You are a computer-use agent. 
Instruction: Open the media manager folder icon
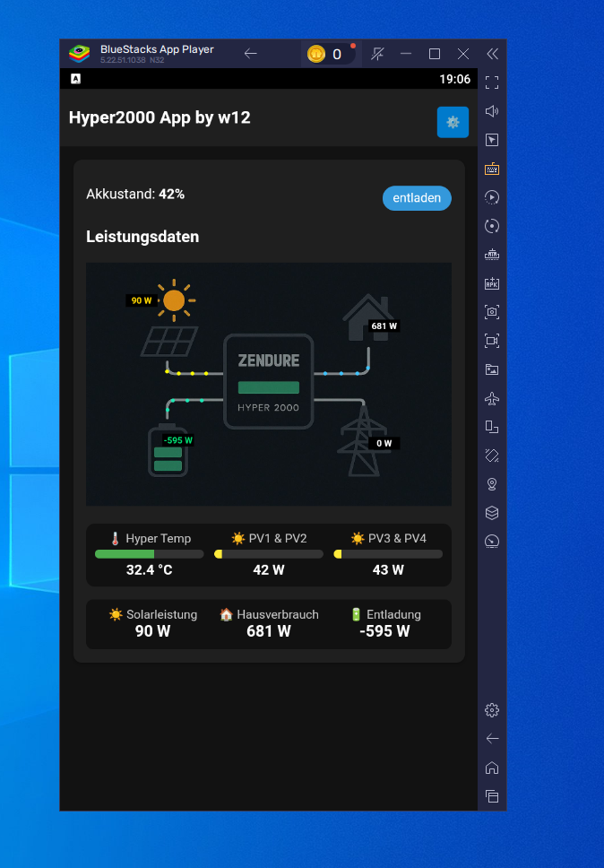pos(491,369)
